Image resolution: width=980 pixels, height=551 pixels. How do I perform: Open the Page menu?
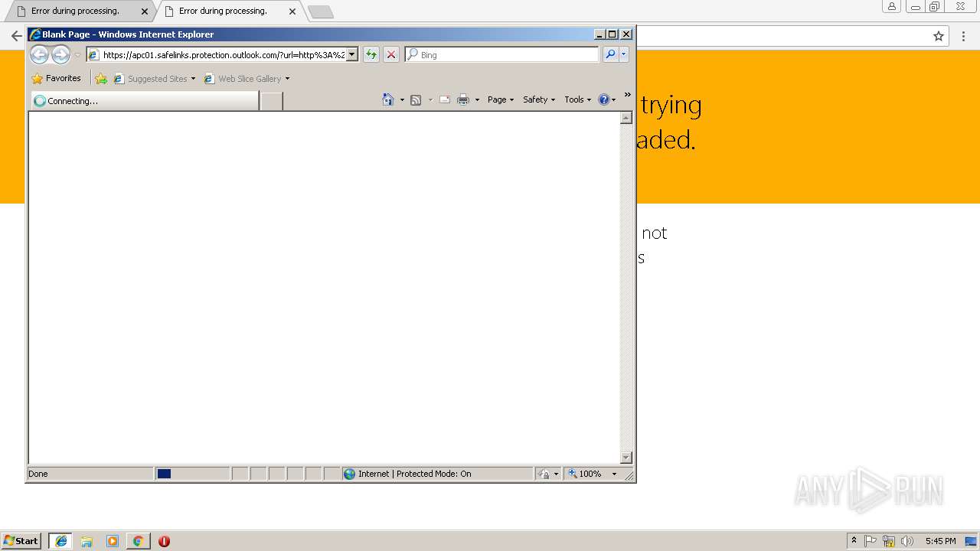click(501, 99)
